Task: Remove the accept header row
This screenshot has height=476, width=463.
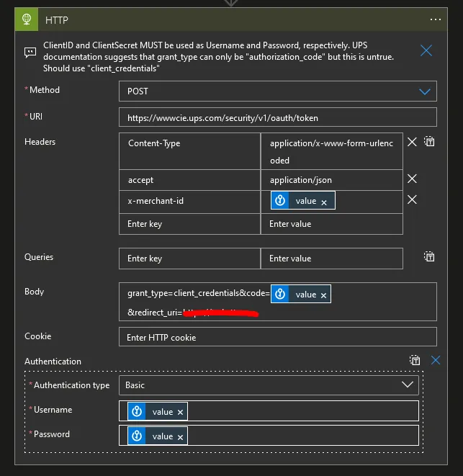Action: coord(412,179)
